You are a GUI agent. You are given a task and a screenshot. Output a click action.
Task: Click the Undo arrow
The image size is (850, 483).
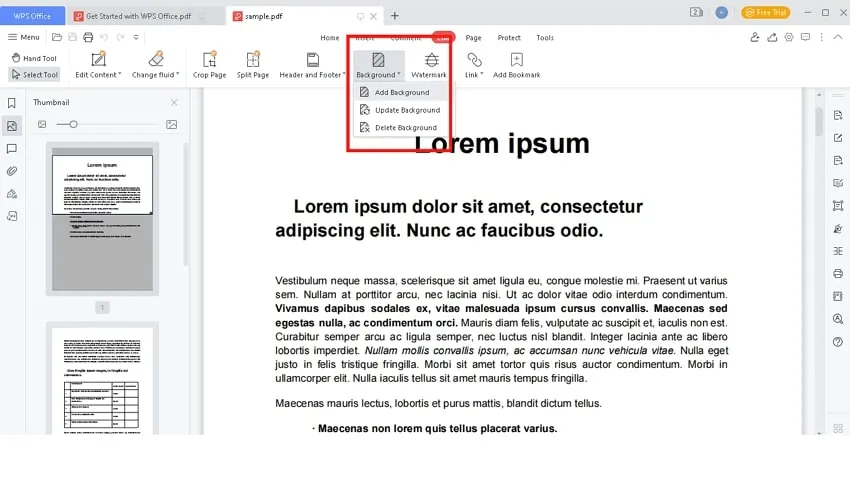coord(104,37)
